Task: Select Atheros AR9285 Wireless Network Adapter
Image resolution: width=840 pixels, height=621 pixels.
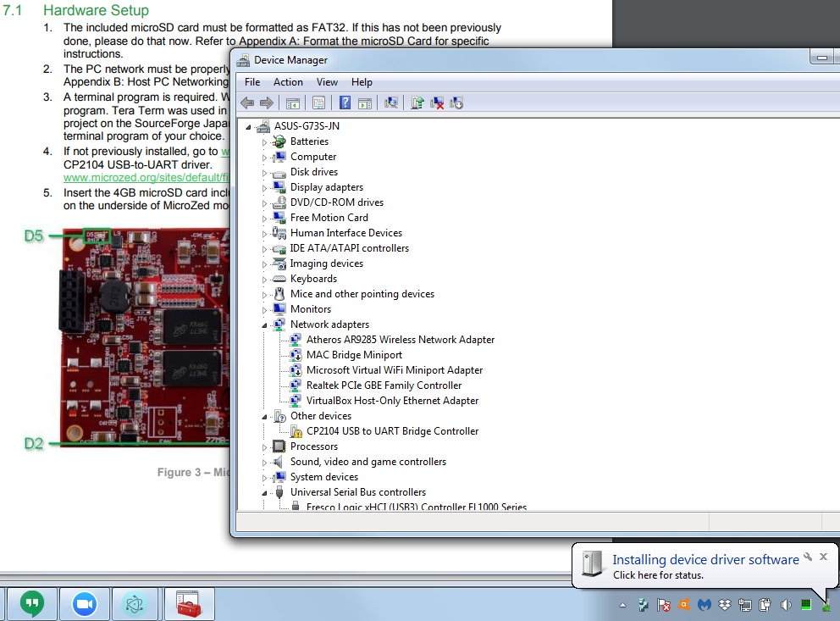Action: pyautogui.click(x=401, y=340)
